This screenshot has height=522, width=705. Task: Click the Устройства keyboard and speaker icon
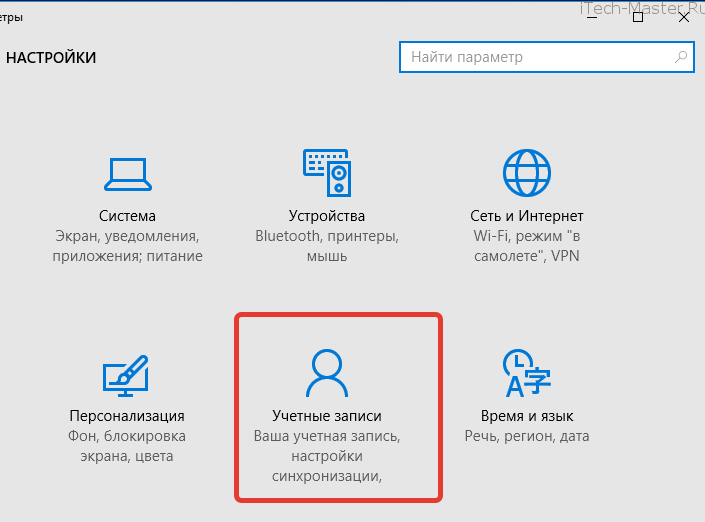pyautogui.click(x=326, y=174)
